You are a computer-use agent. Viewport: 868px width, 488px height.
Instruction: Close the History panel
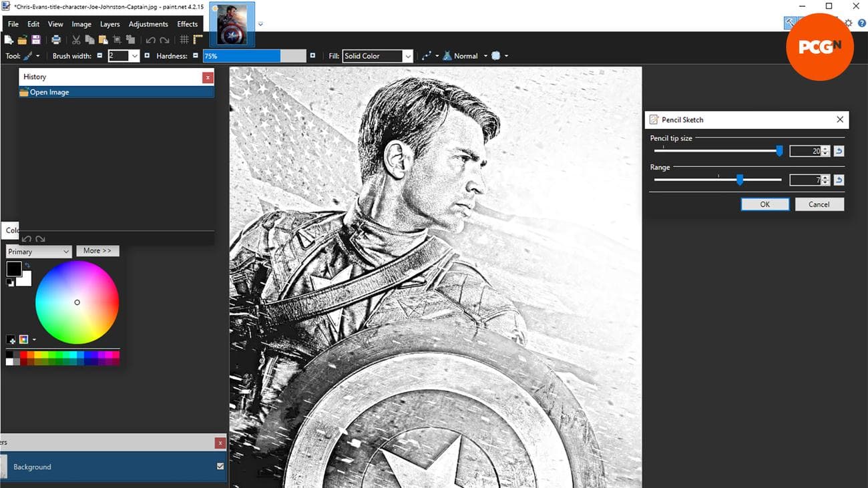208,77
